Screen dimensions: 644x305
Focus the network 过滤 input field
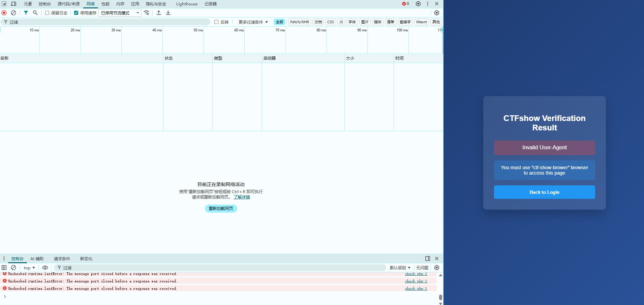105,22
